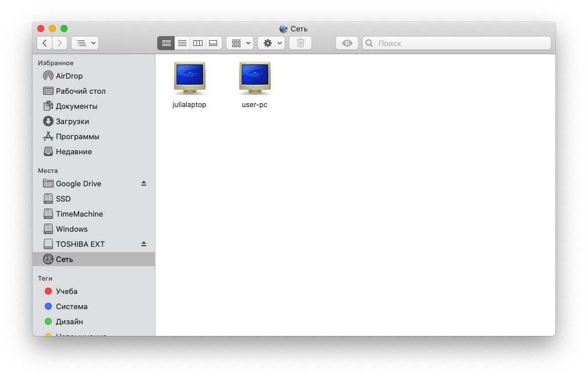Screen dimensions: 588x379
Task: Click the disk icon beside SSD
Action: click(x=48, y=199)
